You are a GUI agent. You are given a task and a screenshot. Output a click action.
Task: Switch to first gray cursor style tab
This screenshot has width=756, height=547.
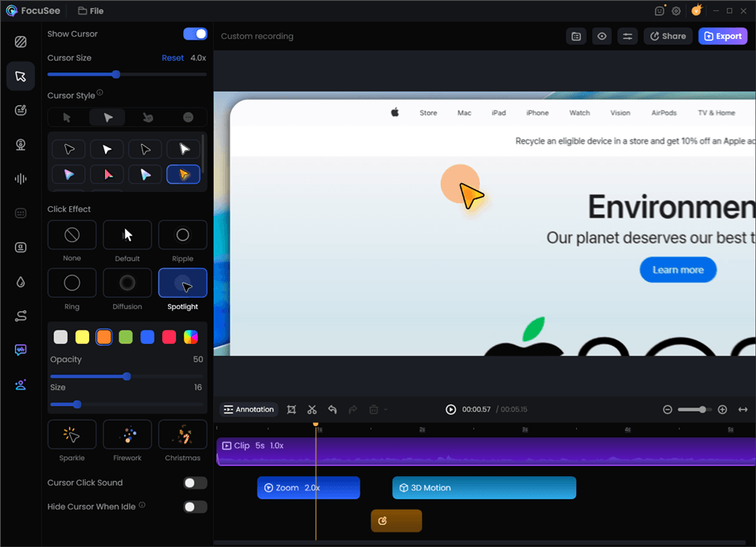[x=67, y=117]
